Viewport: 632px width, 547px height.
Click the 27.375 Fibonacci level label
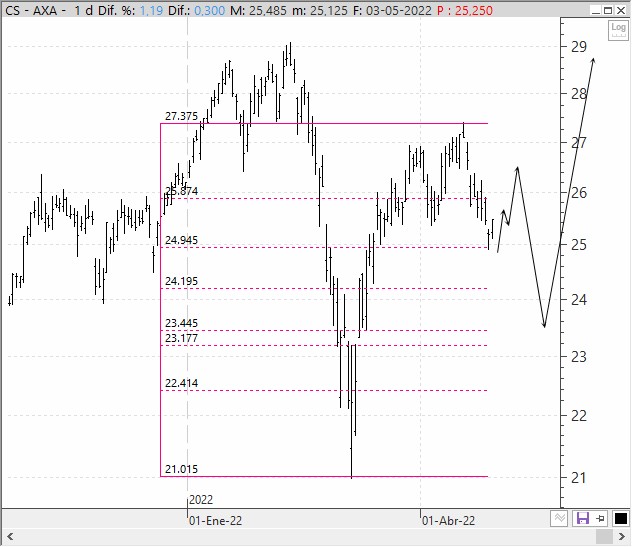pyautogui.click(x=181, y=116)
